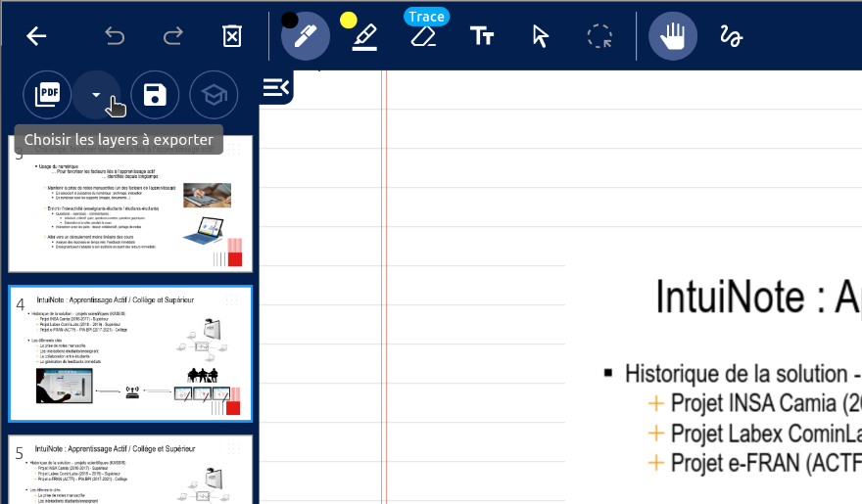Image resolution: width=862 pixels, height=504 pixels.
Task: Select the Highlighter tool
Action: pos(364,37)
